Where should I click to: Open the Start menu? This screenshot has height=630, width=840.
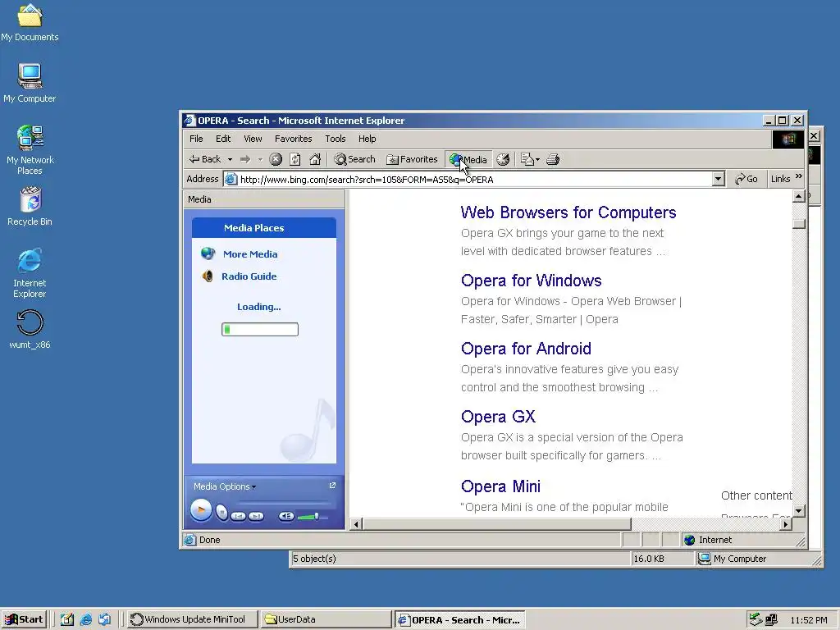tap(24, 619)
